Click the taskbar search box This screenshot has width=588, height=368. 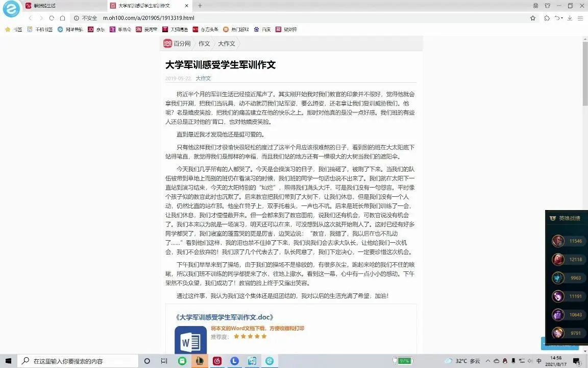[x=78, y=361]
